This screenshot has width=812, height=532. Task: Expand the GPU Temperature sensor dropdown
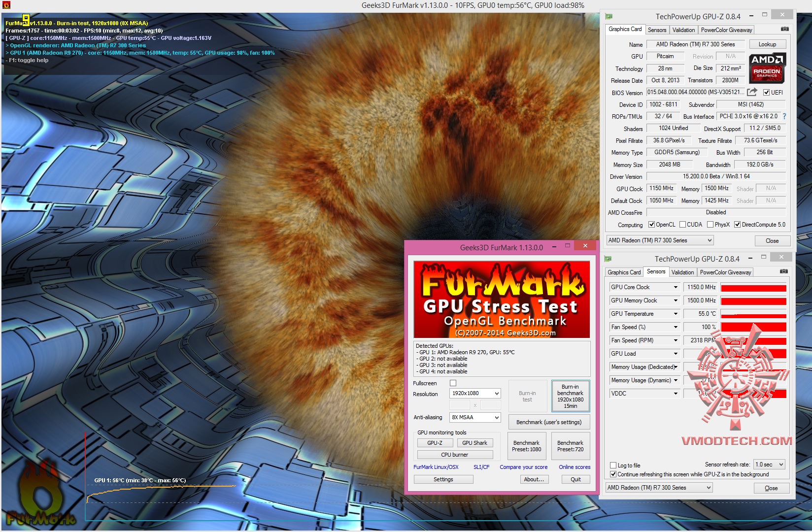tap(676, 314)
